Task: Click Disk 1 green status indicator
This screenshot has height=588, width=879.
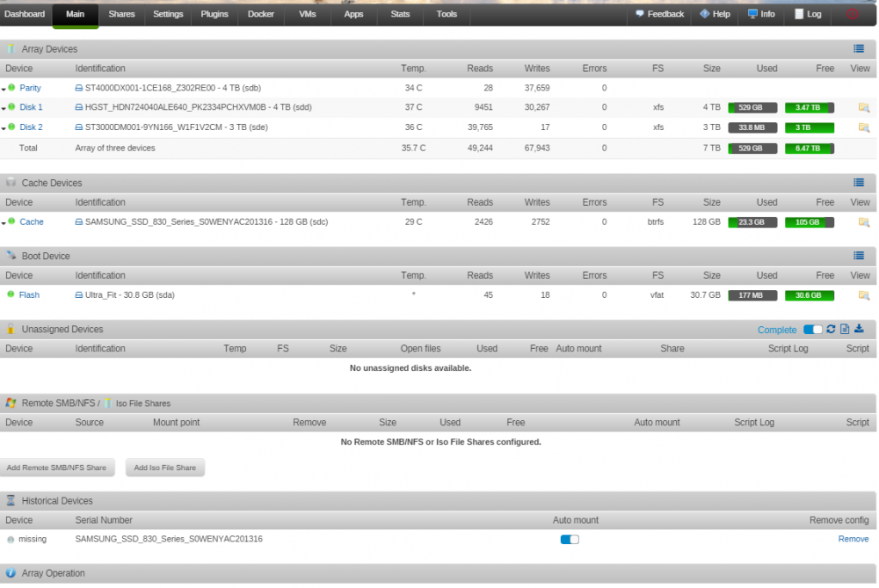Action: pos(11,106)
